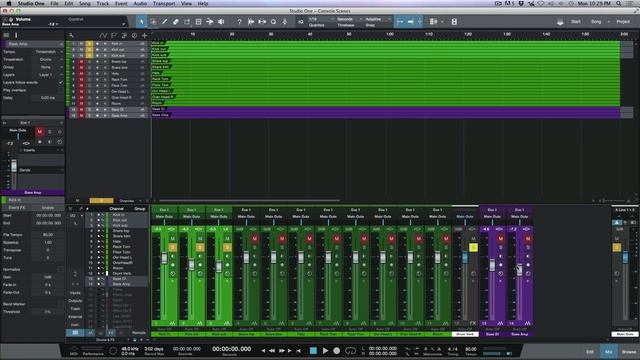The image size is (640, 360).
Task: Select the Paint (pencil) tool
Action: [164, 22]
